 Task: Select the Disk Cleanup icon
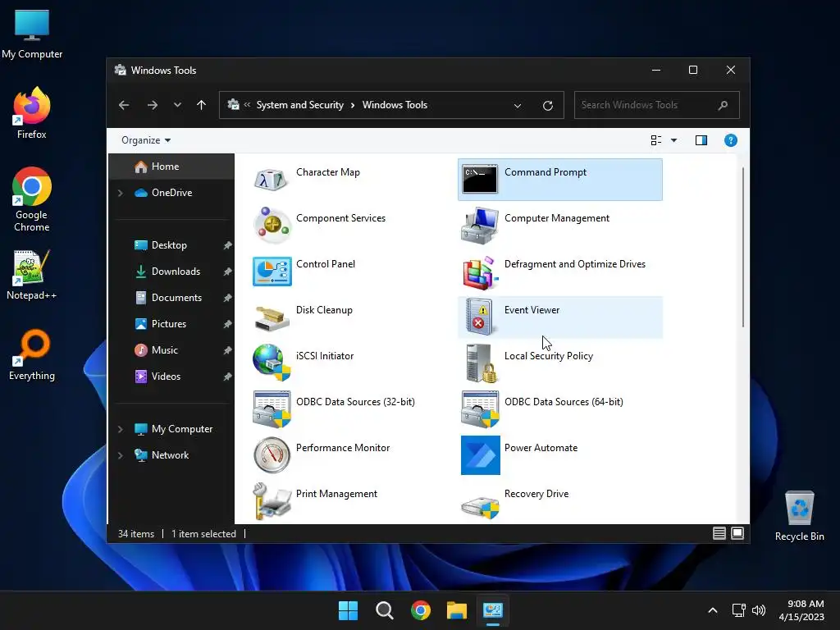tap(272, 317)
